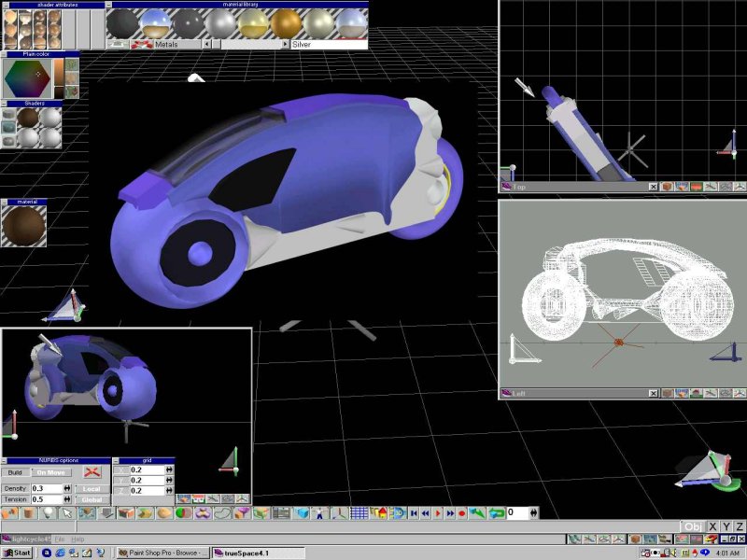This screenshot has height=560, width=747.
Task: Click the red X icon in NURBS options
Action: 92,472
